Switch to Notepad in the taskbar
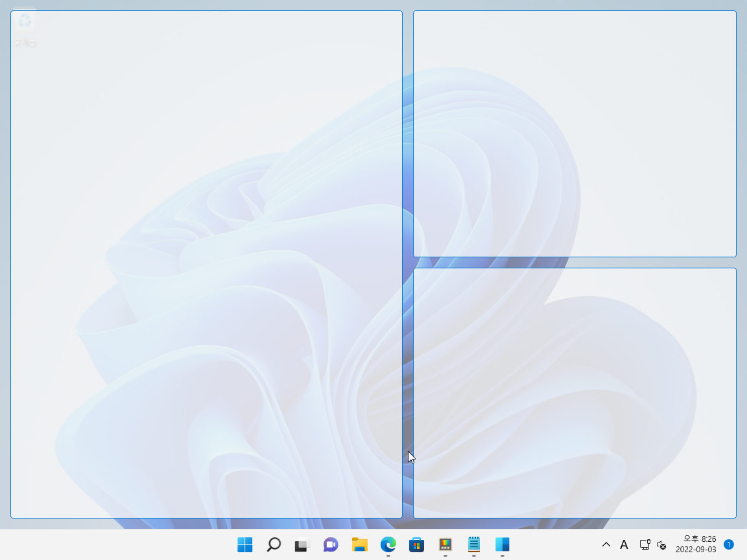 click(x=473, y=544)
